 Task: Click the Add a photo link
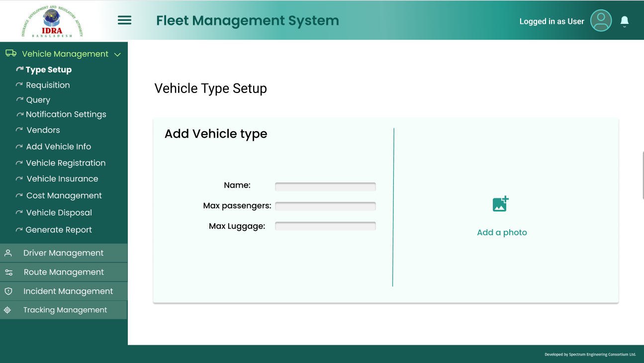[x=502, y=232]
